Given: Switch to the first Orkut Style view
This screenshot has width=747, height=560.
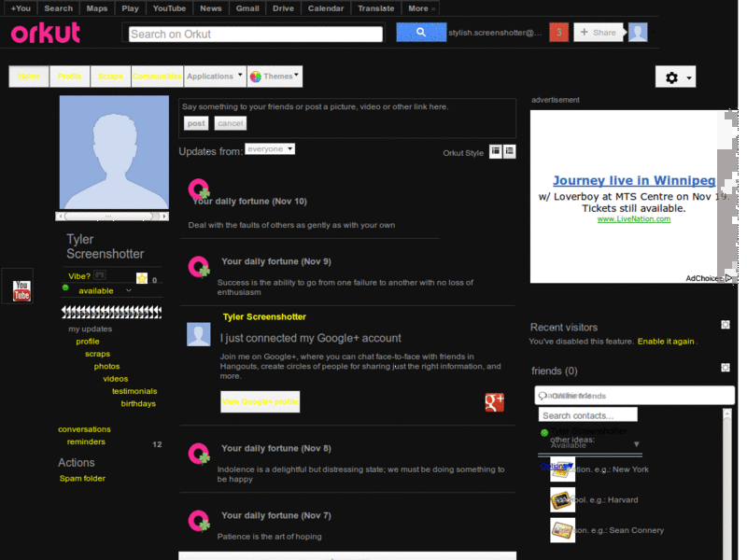Looking at the screenshot, I should (x=496, y=151).
